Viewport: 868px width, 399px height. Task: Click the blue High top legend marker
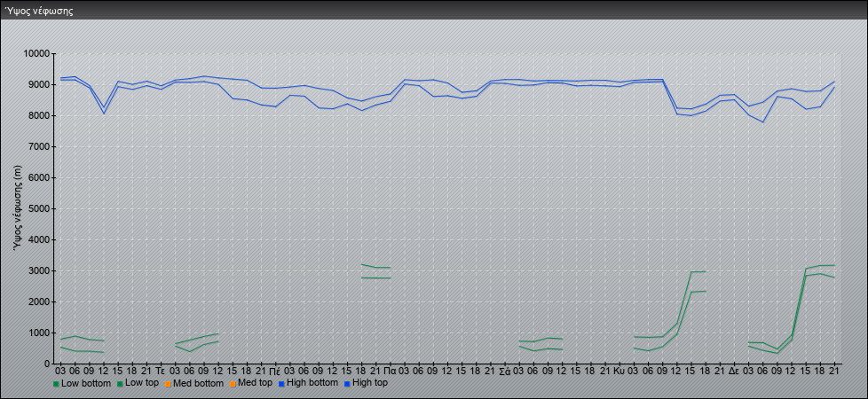(x=347, y=384)
